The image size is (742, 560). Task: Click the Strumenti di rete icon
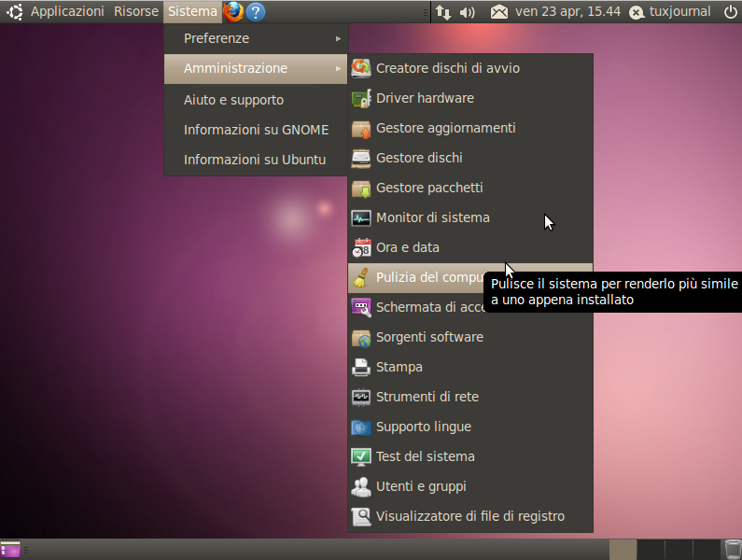pos(361,398)
